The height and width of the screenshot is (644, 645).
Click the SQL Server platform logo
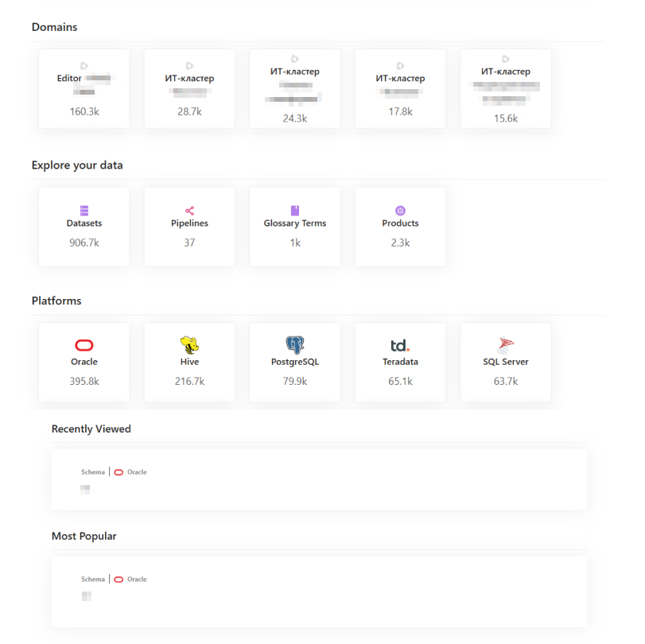tap(505, 345)
